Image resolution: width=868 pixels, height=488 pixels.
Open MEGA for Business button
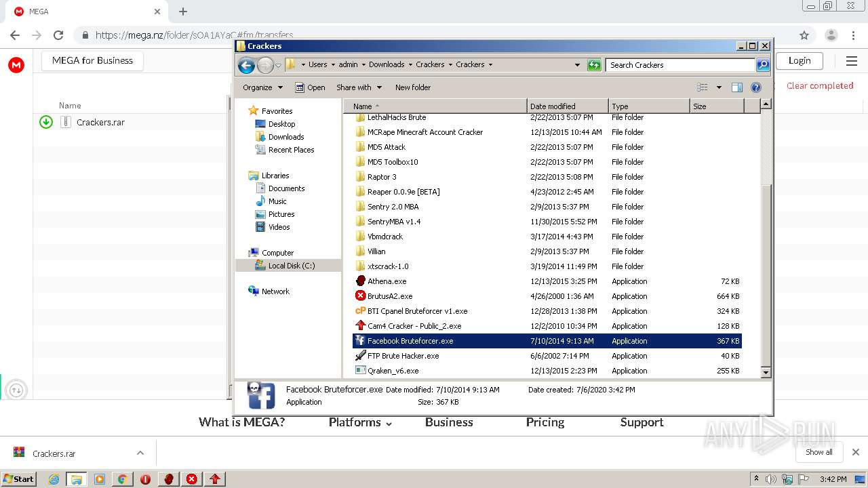tap(92, 60)
